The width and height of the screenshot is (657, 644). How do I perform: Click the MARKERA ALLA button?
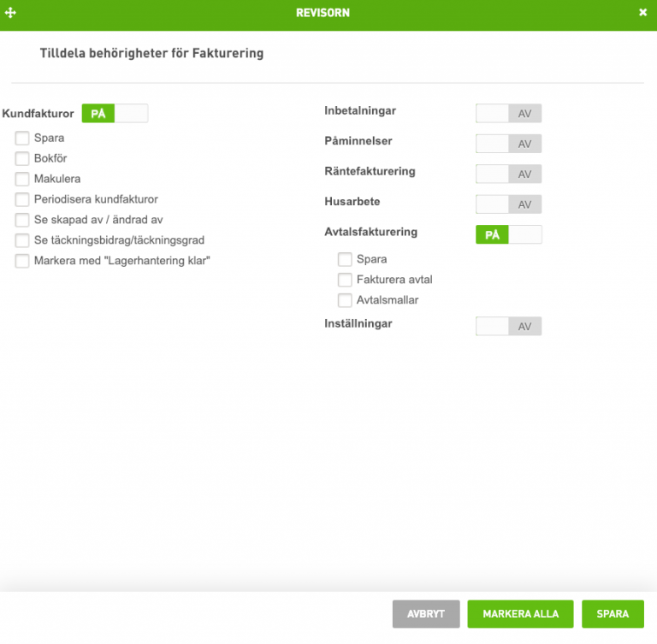520,614
